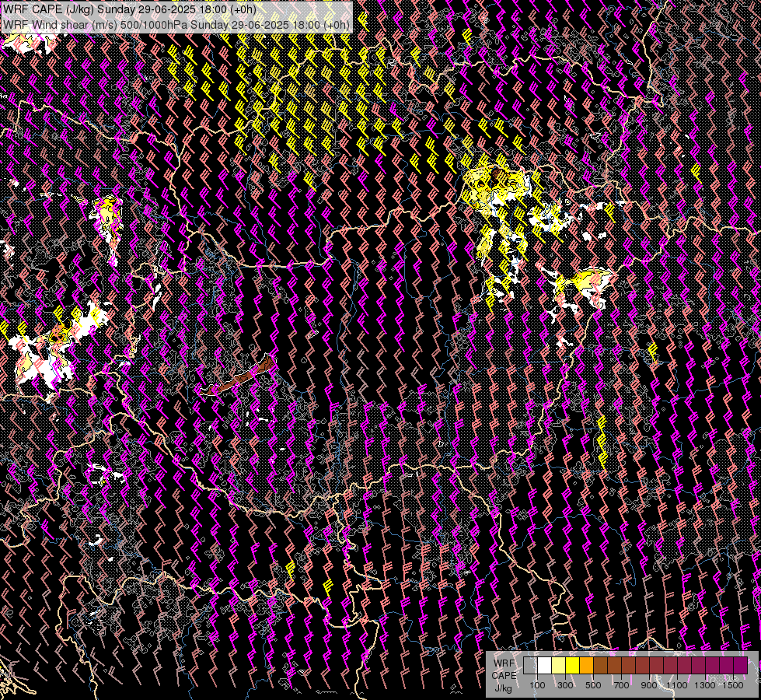Click the grey below-100 CAPE legend swatch
Image resolution: width=761 pixels, height=700 pixels.
(x=530, y=665)
